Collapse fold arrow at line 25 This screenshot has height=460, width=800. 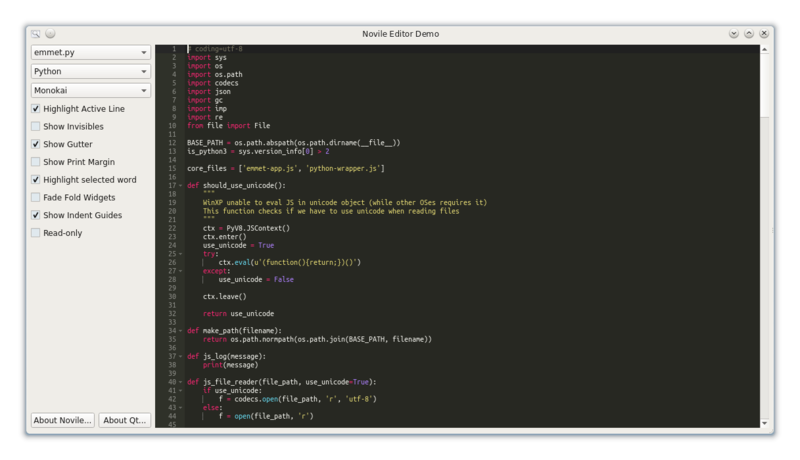point(181,254)
